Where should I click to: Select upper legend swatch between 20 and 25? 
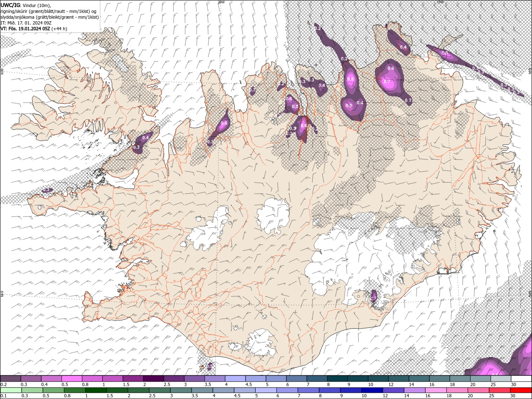point(481,378)
